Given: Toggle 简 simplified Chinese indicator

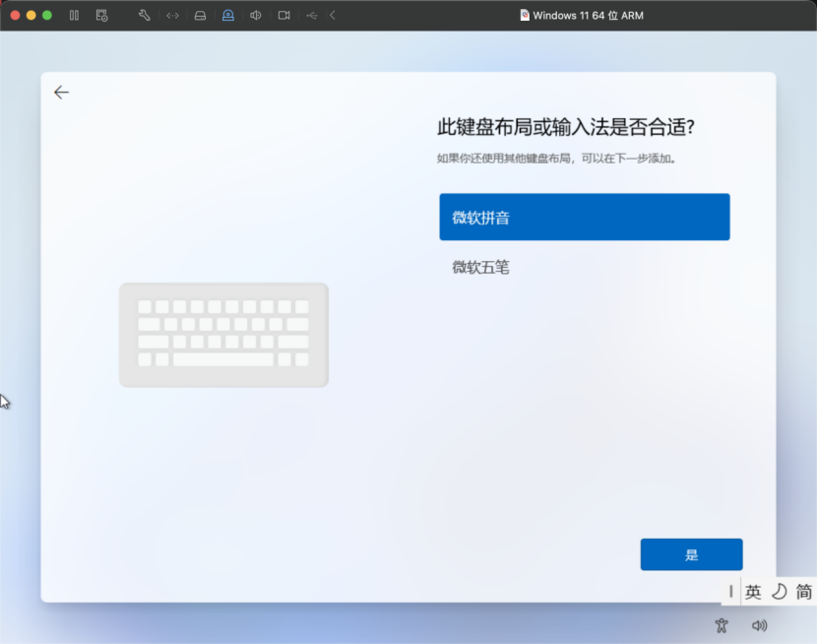Looking at the screenshot, I should [x=804, y=592].
